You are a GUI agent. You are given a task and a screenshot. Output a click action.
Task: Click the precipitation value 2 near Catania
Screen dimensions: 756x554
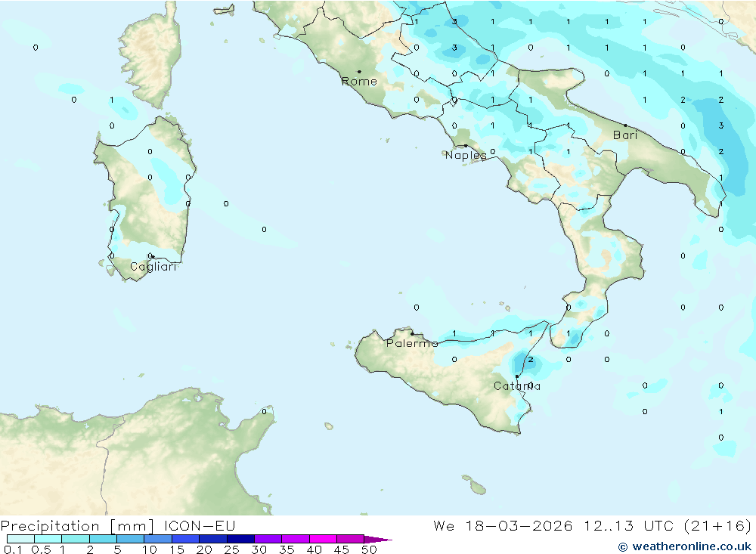pos(531,360)
